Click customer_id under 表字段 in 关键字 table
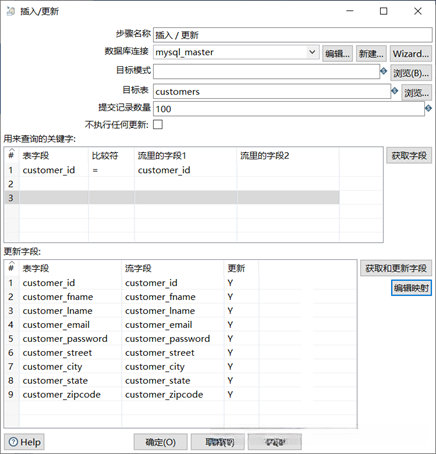This screenshot has width=436, height=454. (49, 170)
